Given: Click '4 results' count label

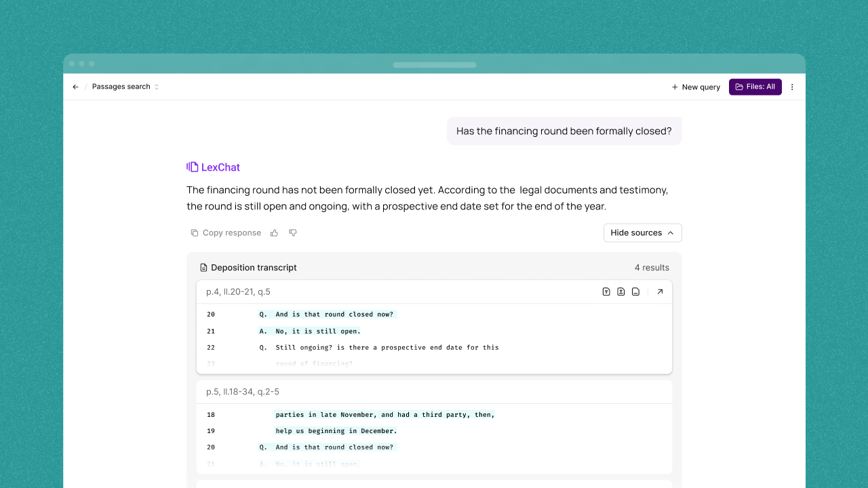Looking at the screenshot, I should click(x=652, y=268).
